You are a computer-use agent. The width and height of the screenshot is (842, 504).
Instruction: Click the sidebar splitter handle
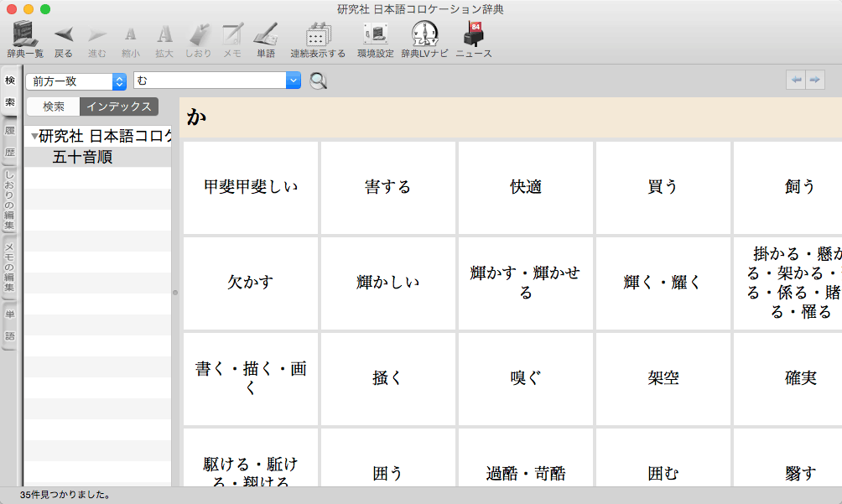[175, 293]
